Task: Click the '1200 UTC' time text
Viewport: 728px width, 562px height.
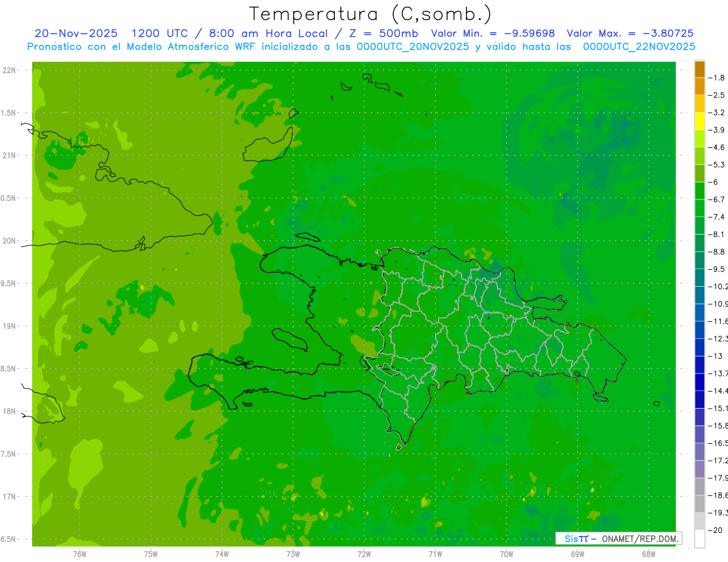Action: point(159,33)
